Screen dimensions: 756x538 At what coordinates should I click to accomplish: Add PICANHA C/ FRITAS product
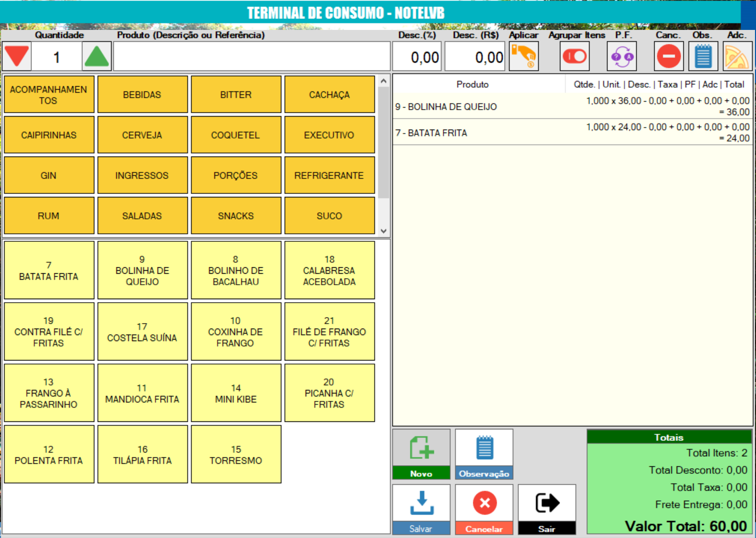(x=329, y=393)
